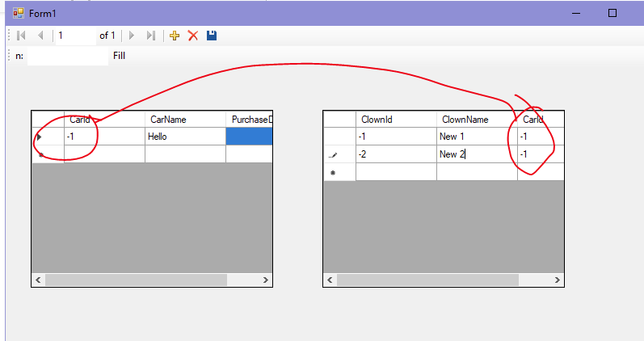Save data with the floppy disk icon
This screenshot has height=341, width=644.
(212, 36)
